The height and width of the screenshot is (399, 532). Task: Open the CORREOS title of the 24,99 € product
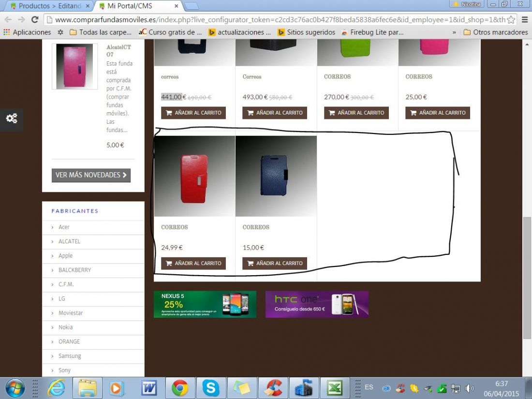[x=175, y=227]
